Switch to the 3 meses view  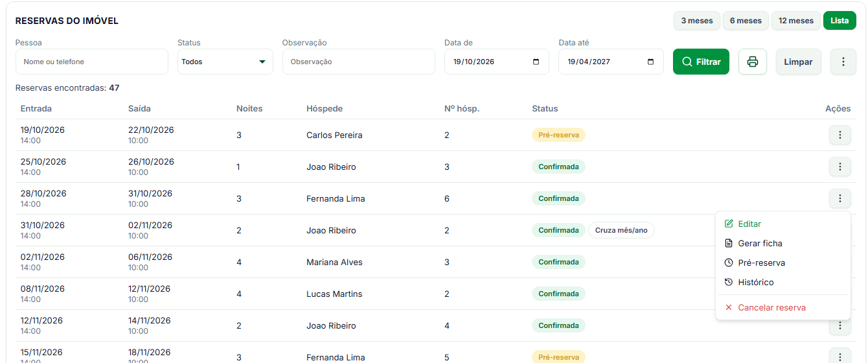[697, 21]
